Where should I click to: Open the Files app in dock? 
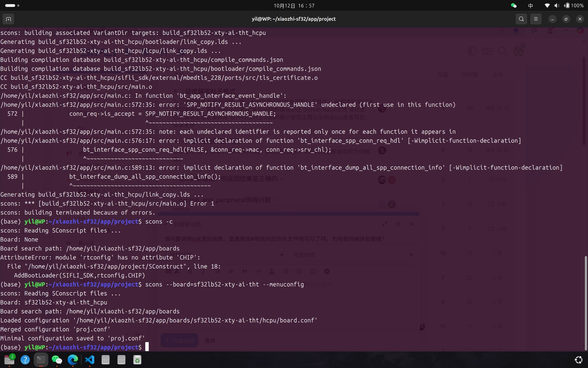coord(9,360)
